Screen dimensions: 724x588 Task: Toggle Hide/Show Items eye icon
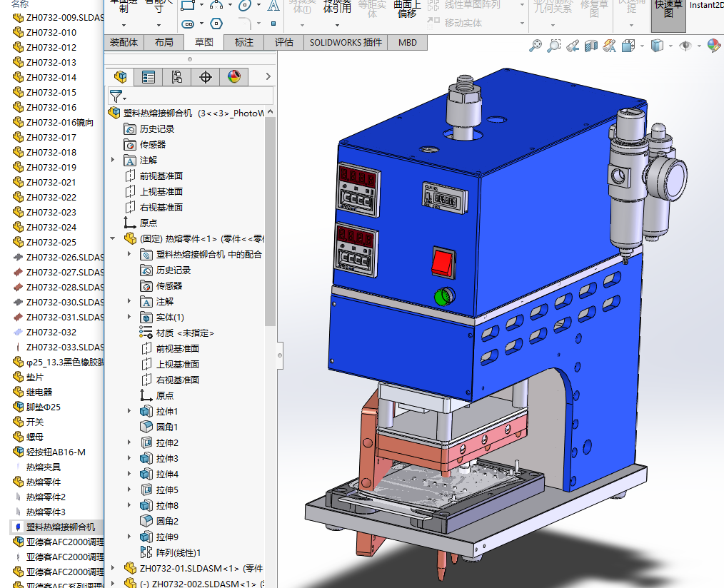[685, 46]
